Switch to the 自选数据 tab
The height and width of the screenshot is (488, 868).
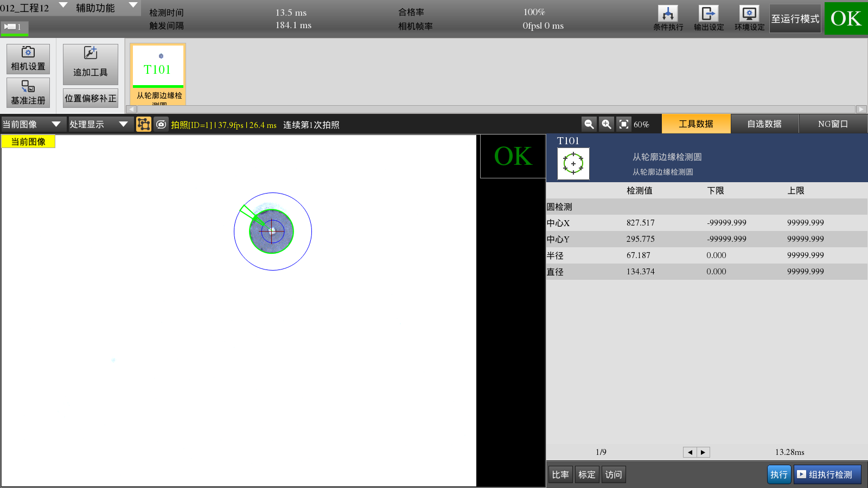[764, 124]
